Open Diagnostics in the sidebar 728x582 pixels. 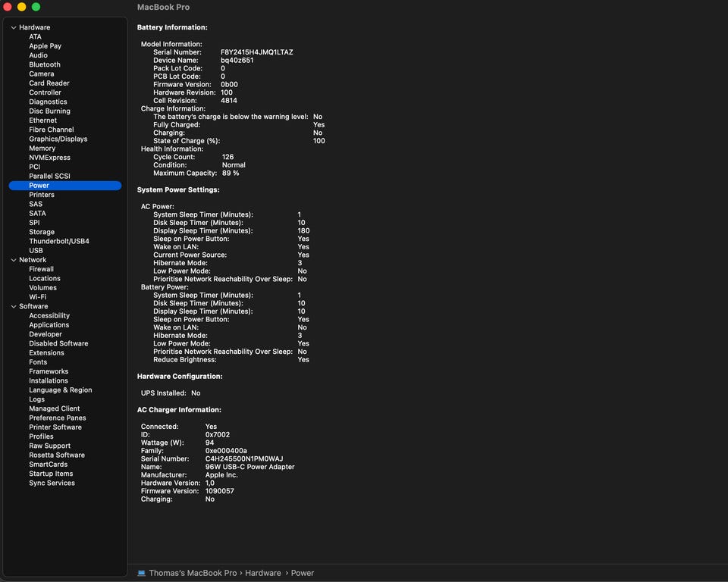coord(48,102)
